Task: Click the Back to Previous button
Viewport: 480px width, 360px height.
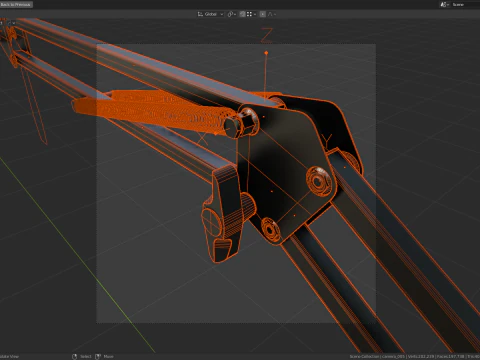Action: [16, 4]
